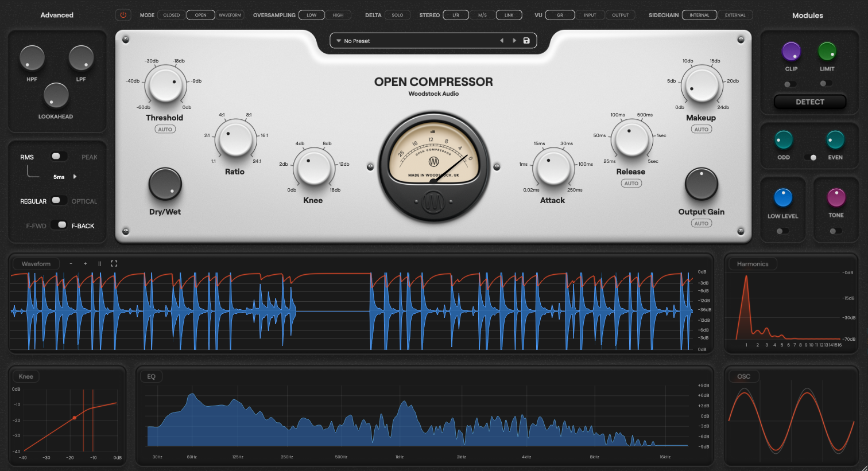Enable Auto under the Threshold knob

pyautogui.click(x=165, y=129)
